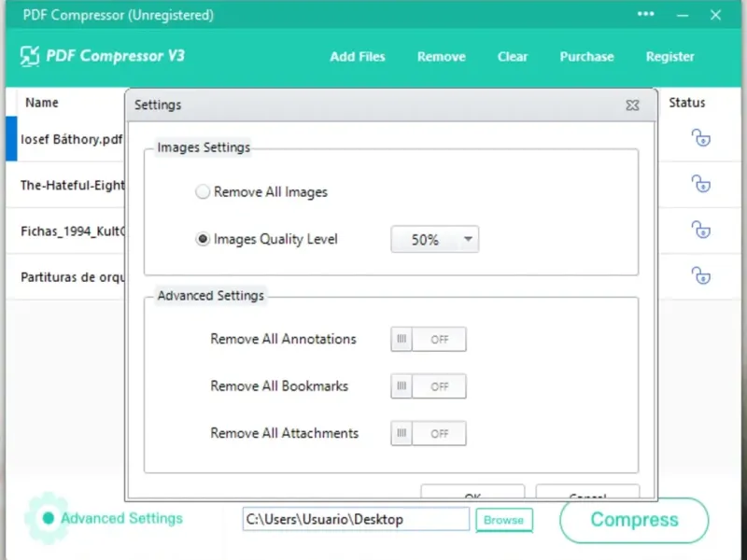Click the Advanced Settings link text

(x=122, y=518)
